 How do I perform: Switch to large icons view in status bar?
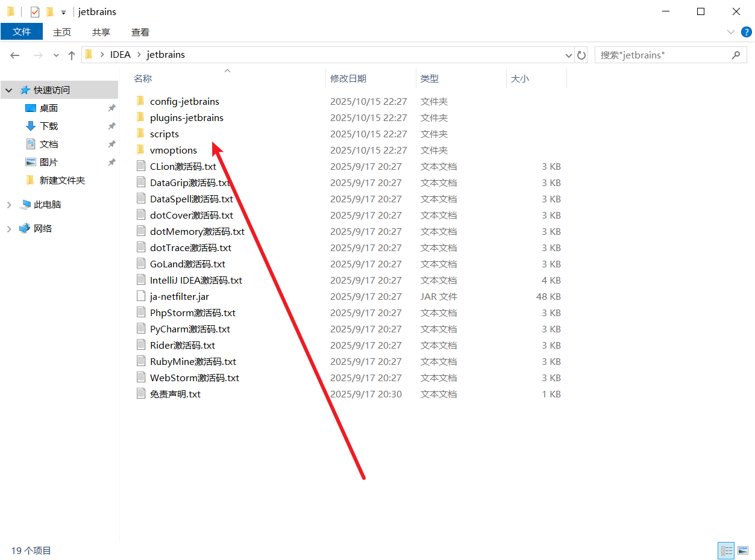coord(743,550)
